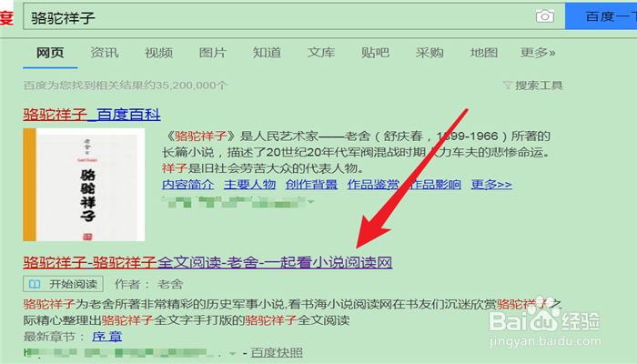Open the 骆驼祥子_百度百科 result link
637x364 pixels.
click(92, 115)
